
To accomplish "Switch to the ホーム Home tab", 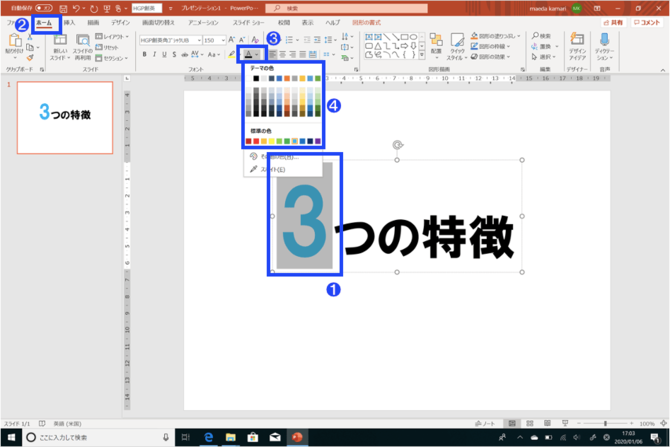I will [44, 23].
